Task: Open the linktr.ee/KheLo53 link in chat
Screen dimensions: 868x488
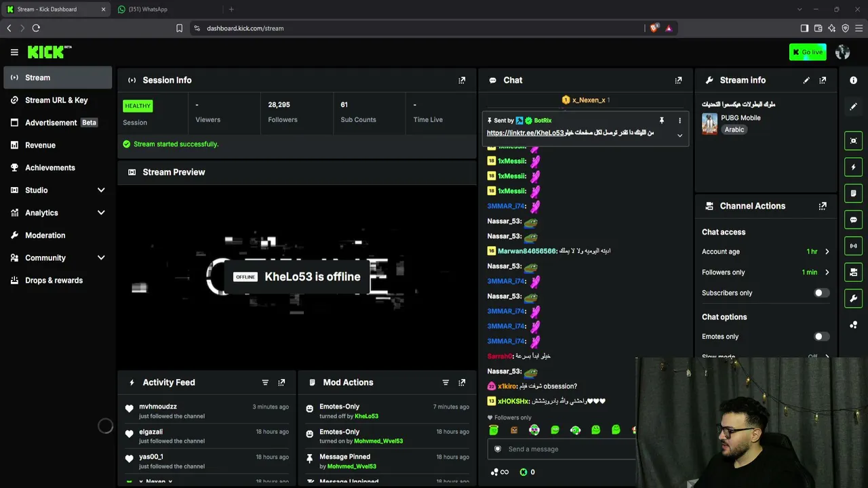Action: point(526,133)
